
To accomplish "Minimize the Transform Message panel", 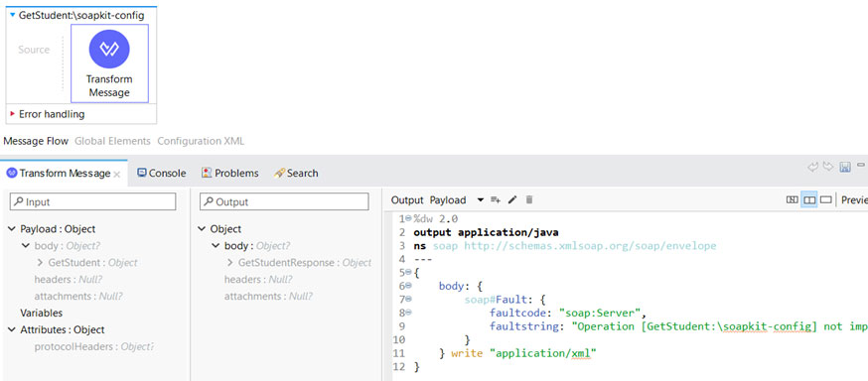I will pyautogui.click(x=861, y=165).
